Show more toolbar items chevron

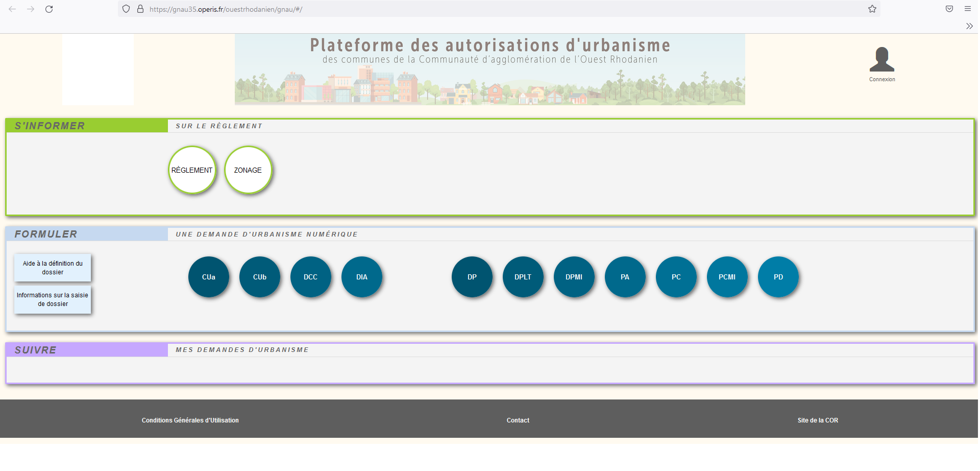pyautogui.click(x=969, y=26)
